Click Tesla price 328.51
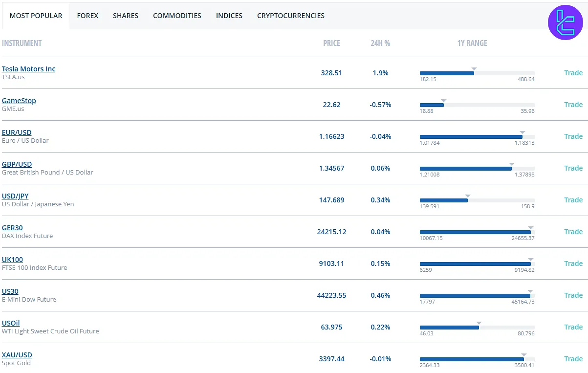This screenshot has width=588, height=373. (331, 73)
